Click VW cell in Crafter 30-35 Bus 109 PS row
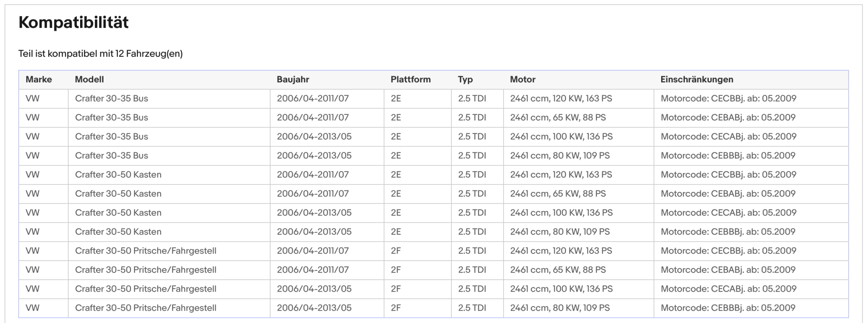The height and width of the screenshot is (323, 868). [x=33, y=156]
